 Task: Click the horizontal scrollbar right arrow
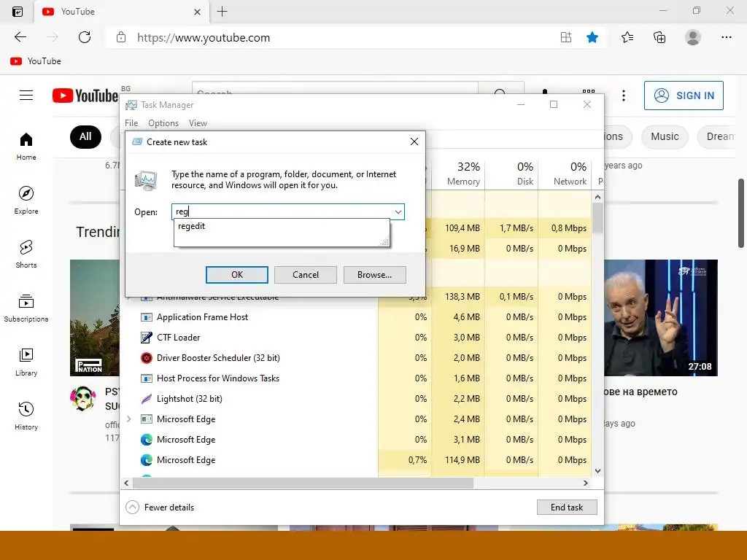[x=586, y=483]
